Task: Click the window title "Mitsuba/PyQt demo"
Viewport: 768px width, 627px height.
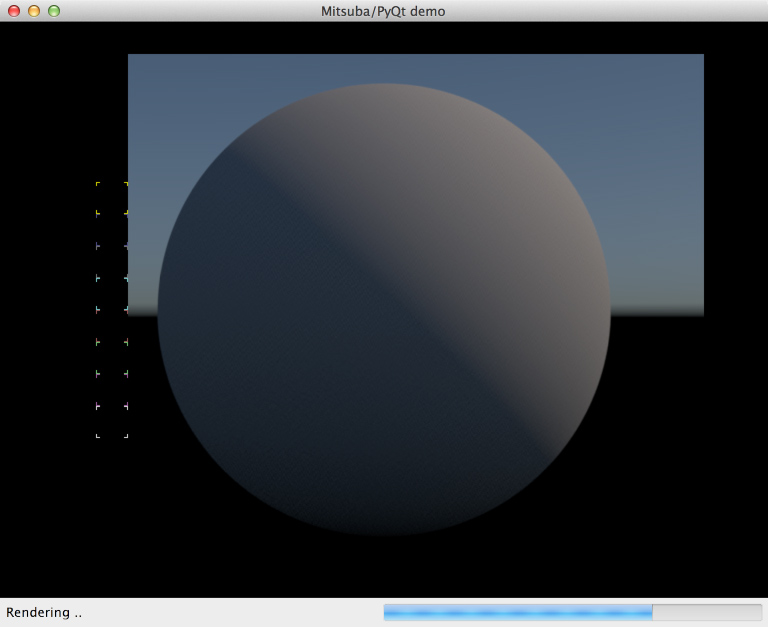Action: [x=383, y=11]
